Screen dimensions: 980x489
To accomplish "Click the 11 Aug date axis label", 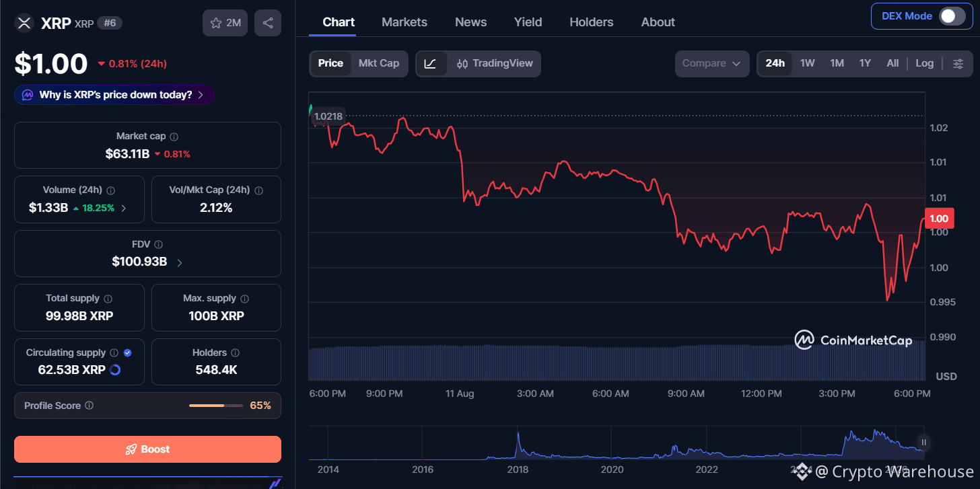I will pos(460,393).
